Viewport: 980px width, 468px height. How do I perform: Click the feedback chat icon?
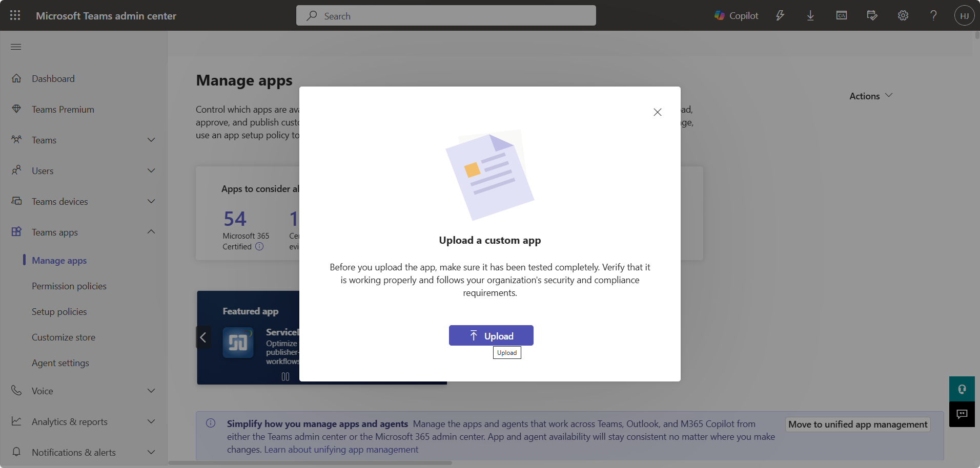point(962,414)
